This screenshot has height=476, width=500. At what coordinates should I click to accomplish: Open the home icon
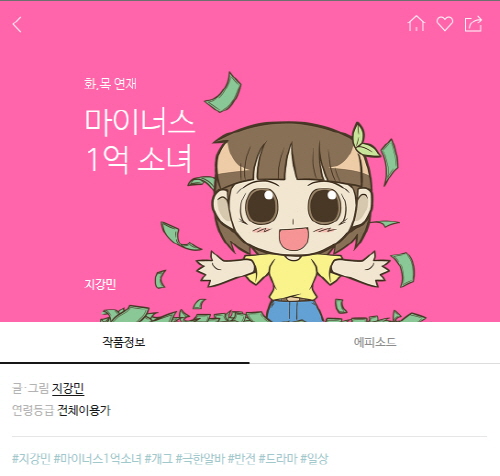[416, 24]
